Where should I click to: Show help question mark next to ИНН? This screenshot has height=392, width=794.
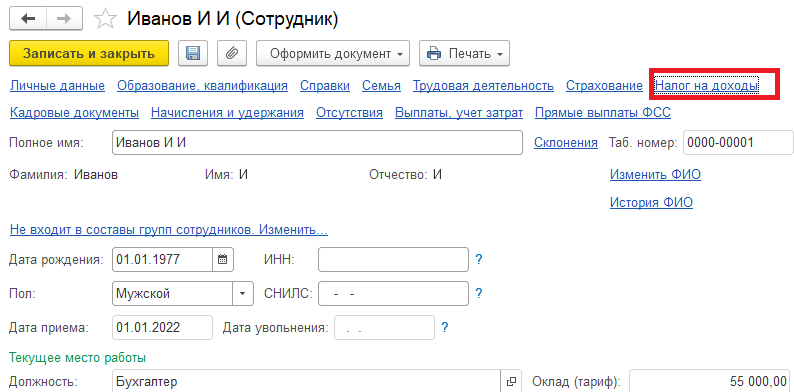pos(479,260)
